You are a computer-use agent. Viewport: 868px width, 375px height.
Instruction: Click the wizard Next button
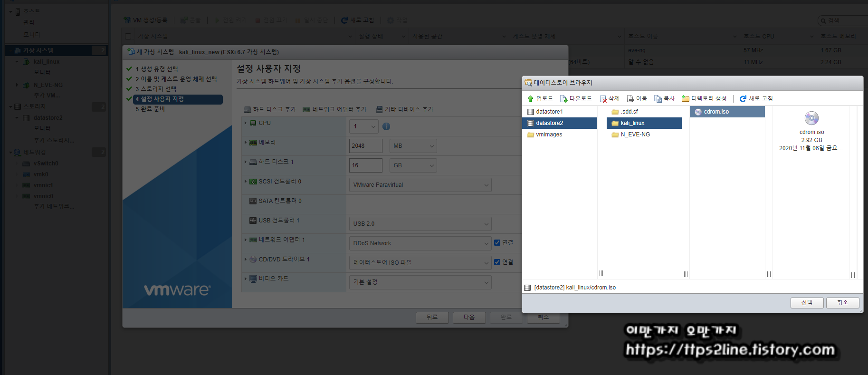[x=469, y=317]
